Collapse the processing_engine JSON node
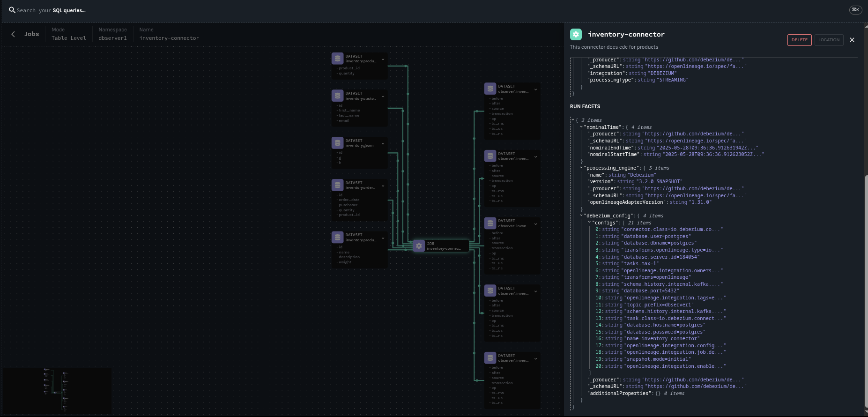 581,168
